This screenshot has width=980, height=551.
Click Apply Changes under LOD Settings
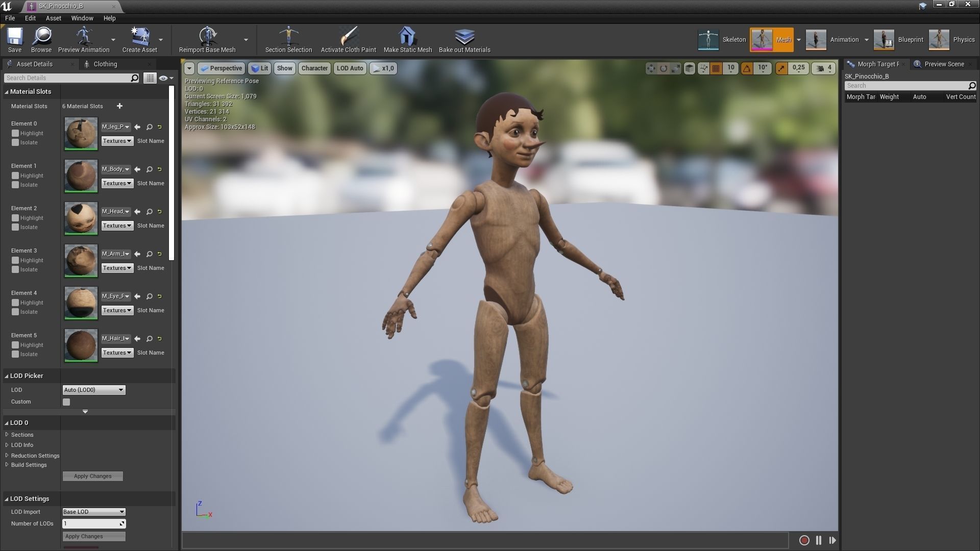point(94,537)
